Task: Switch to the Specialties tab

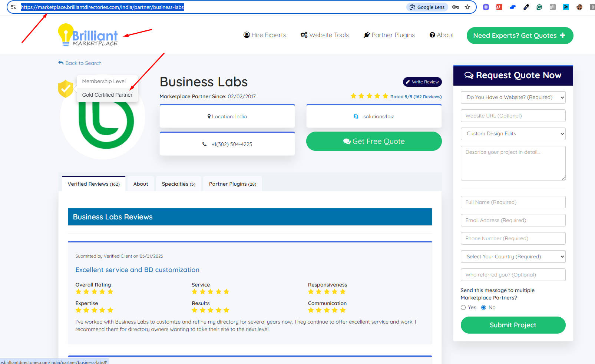Action: (x=178, y=183)
